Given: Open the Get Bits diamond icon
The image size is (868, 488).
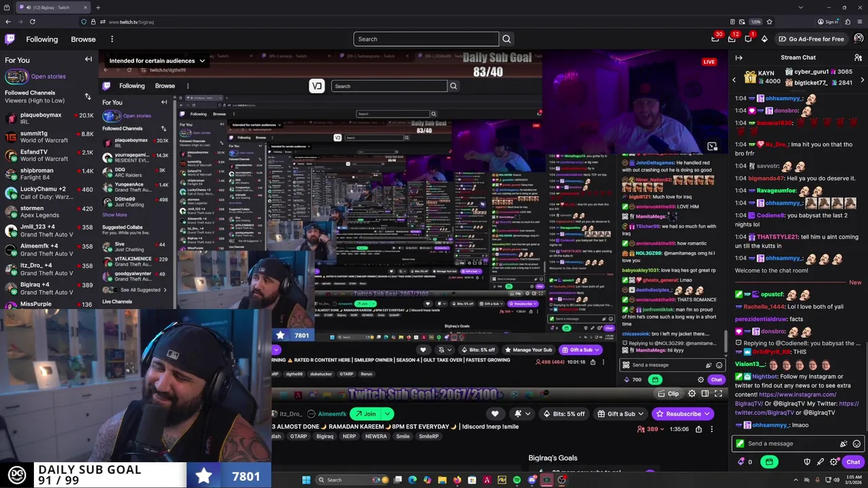Looking at the screenshot, I should pos(764,39).
